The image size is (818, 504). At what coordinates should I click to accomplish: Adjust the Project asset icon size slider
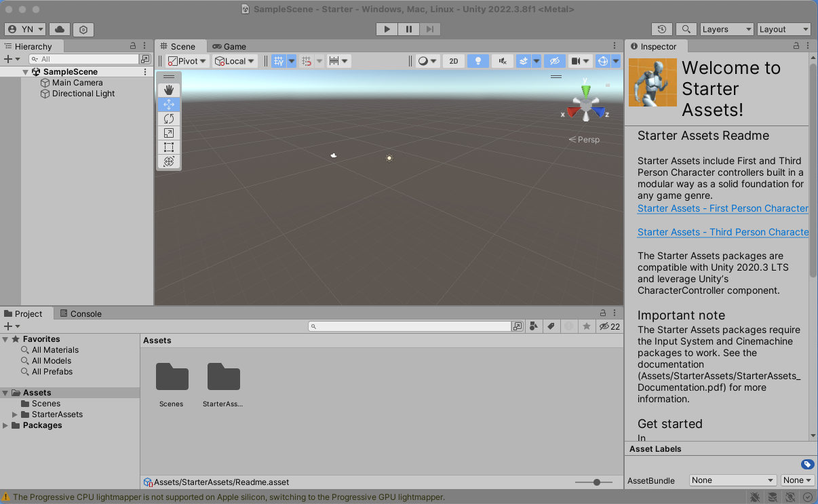[597, 482]
